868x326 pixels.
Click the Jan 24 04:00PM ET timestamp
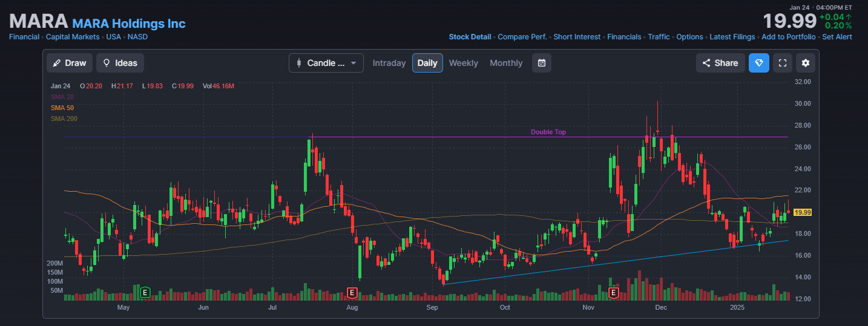pyautogui.click(x=821, y=7)
